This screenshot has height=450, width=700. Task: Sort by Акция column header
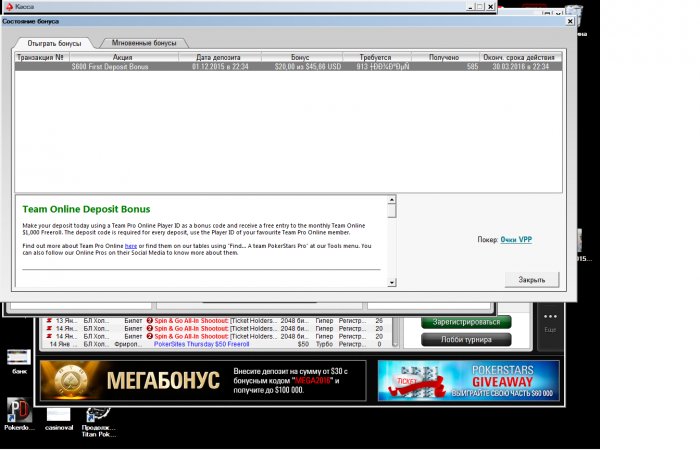click(123, 57)
